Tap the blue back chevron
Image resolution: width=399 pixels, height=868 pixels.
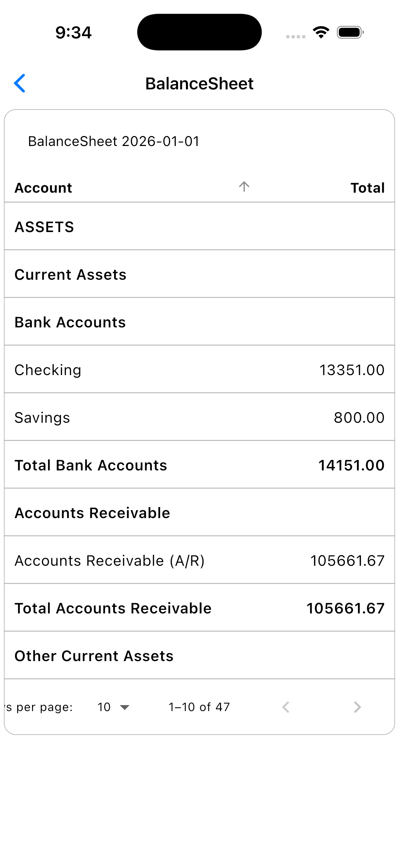click(20, 83)
